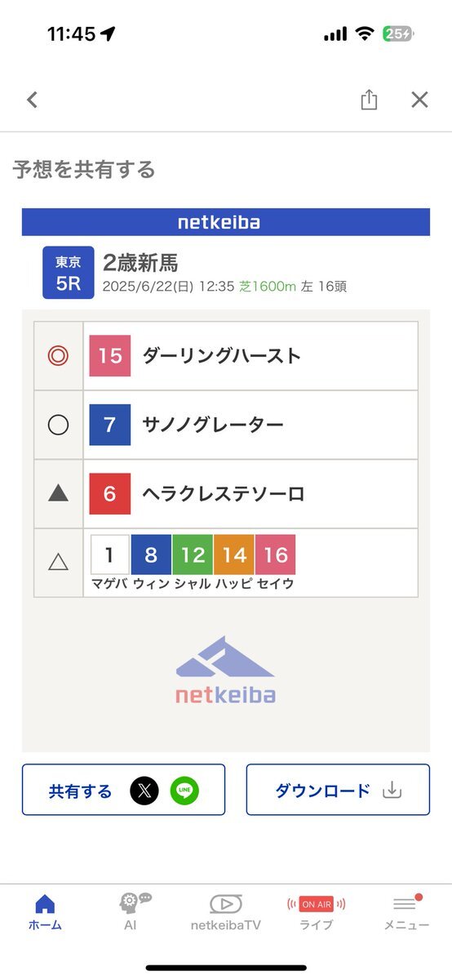Tap the black triangle ▲ mark
The height and width of the screenshot is (980, 452).
tap(58, 492)
